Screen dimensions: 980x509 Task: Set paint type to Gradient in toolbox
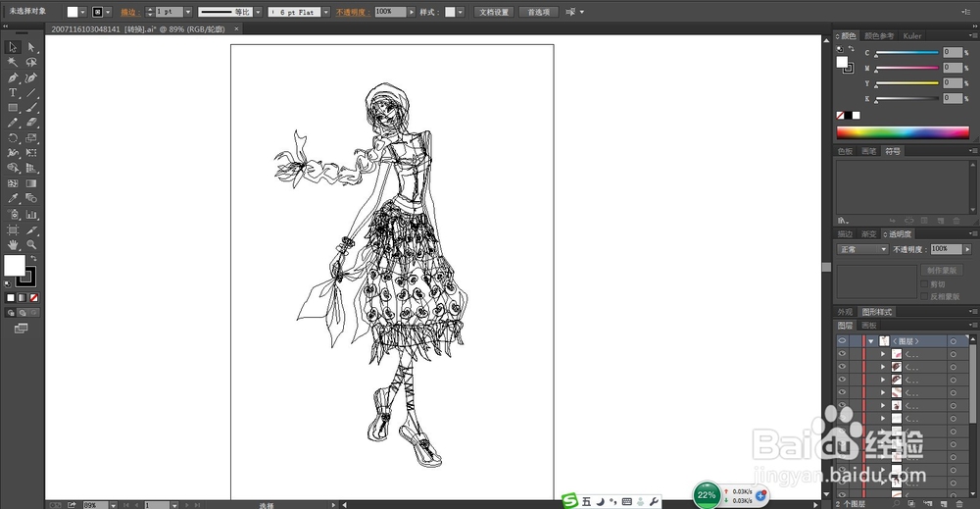click(x=23, y=297)
